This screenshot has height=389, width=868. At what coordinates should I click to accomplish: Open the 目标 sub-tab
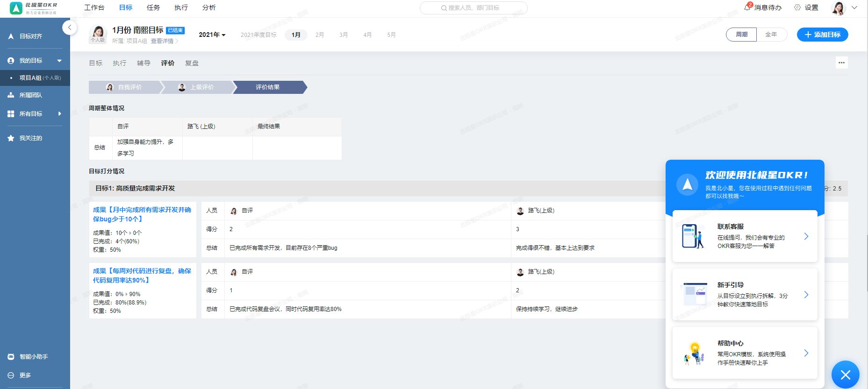pyautogui.click(x=96, y=63)
